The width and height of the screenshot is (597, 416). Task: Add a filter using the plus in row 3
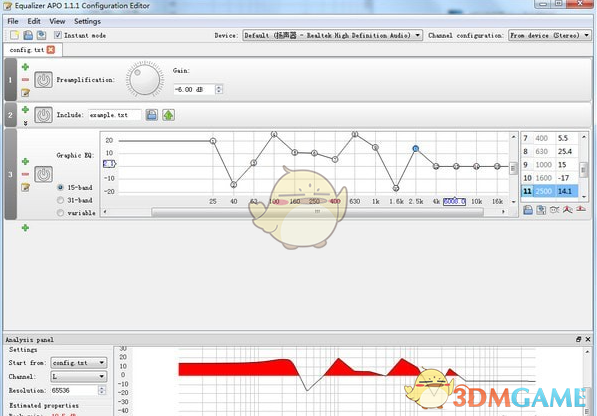[25, 161]
